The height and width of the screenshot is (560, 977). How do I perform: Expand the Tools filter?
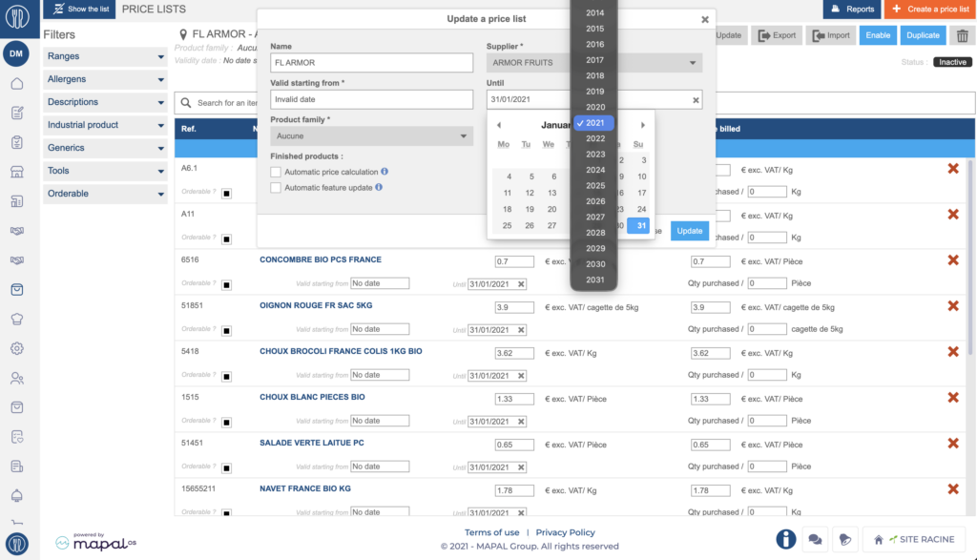point(105,171)
